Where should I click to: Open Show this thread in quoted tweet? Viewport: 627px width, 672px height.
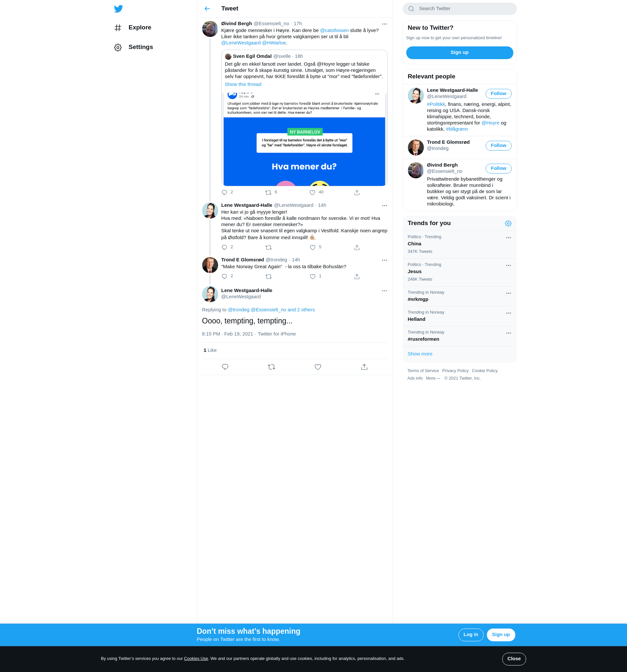[x=243, y=85]
